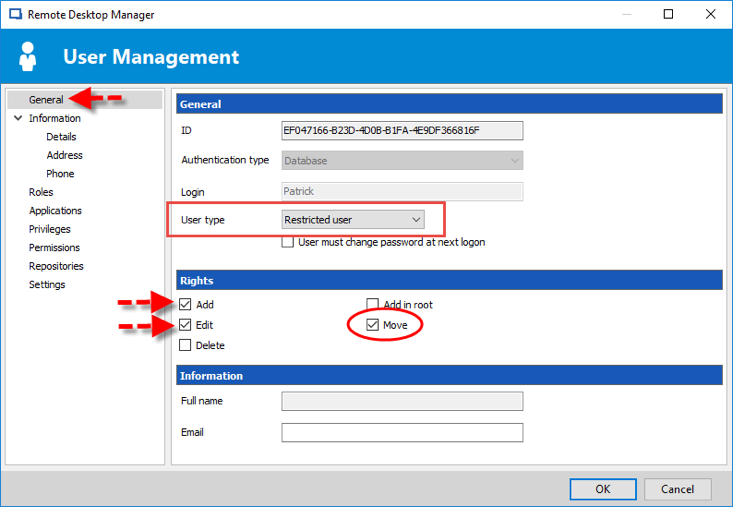
Task: Open the Privileges section
Action: [50, 229]
